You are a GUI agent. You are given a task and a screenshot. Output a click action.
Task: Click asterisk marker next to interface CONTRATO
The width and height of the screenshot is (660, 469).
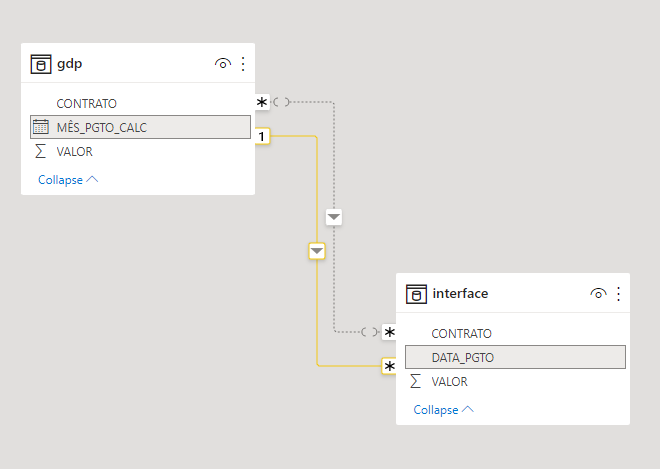389,332
